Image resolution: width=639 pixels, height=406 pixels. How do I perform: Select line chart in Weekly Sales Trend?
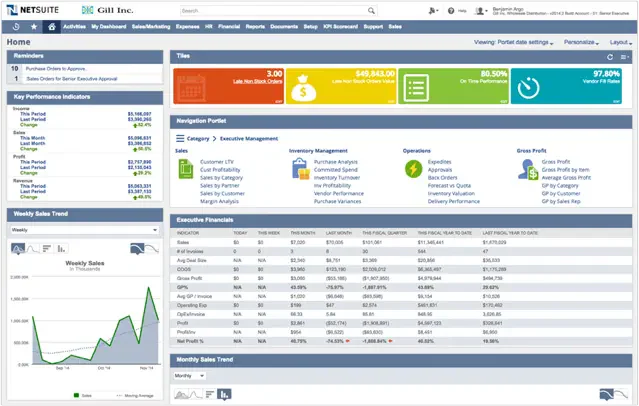33,248
